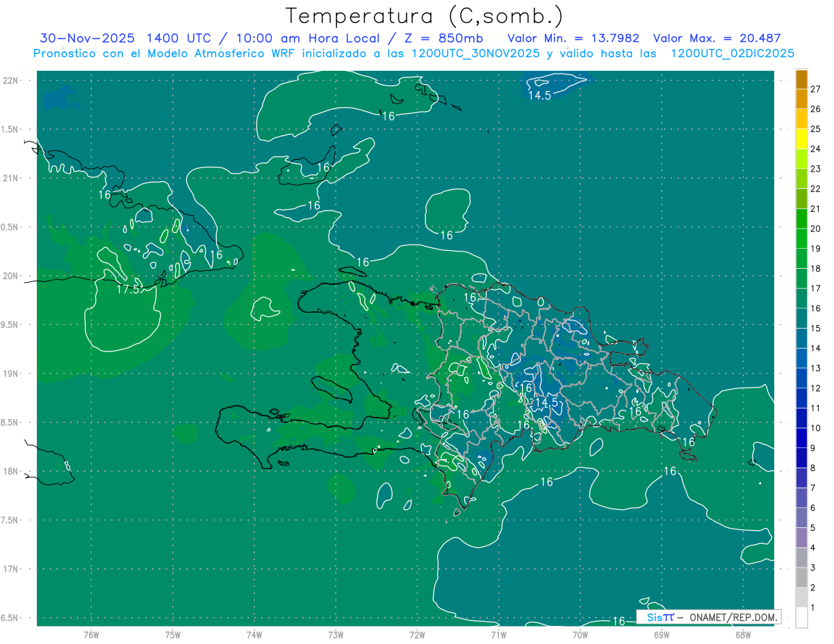The width and height of the screenshot is (834, 644).
Task: Click the light gray swatch between 1 and 2
Action: click(801, 597)
